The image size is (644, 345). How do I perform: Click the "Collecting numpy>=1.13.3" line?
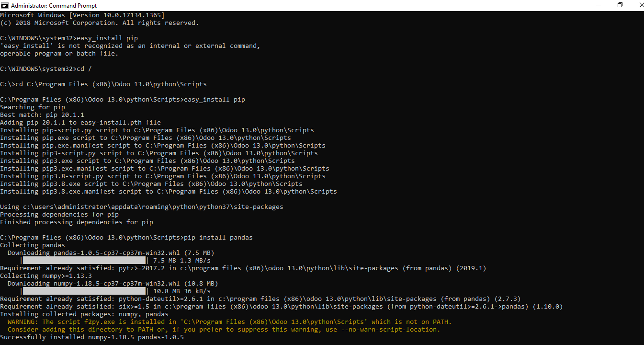coord(46,276)
